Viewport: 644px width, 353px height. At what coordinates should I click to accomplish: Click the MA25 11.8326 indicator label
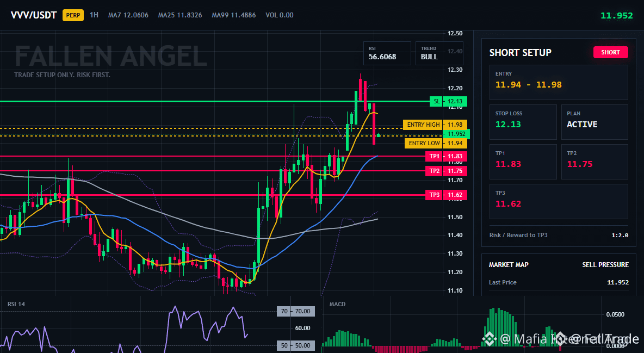click(180, 15)
